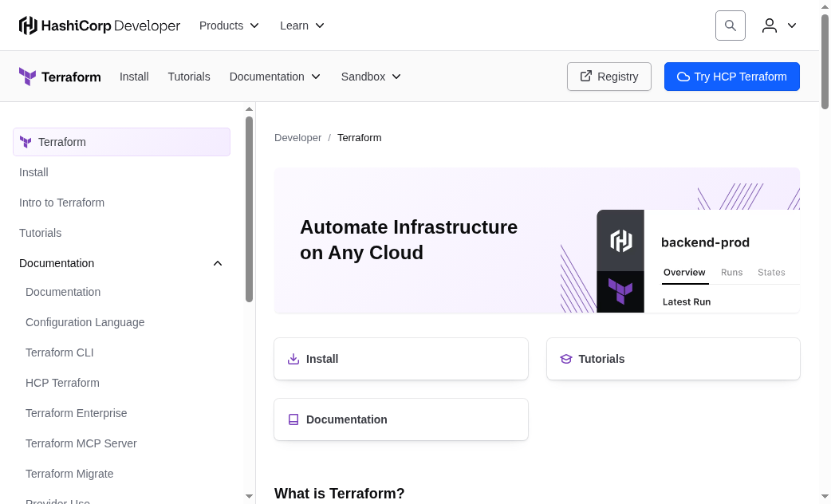Select the Overview tab in backend-prod
The width and height of the screenshot is (831, 504).
[x=684, y=273]
